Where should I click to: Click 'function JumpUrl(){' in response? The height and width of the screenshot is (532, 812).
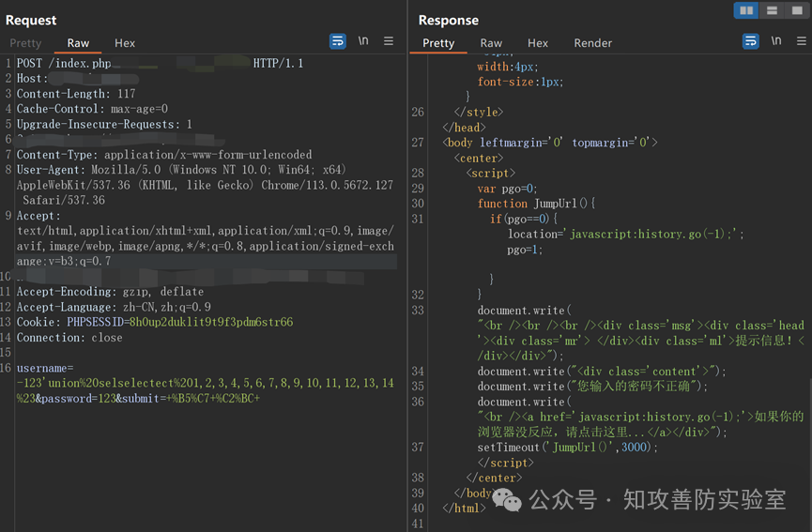(536, 204)
